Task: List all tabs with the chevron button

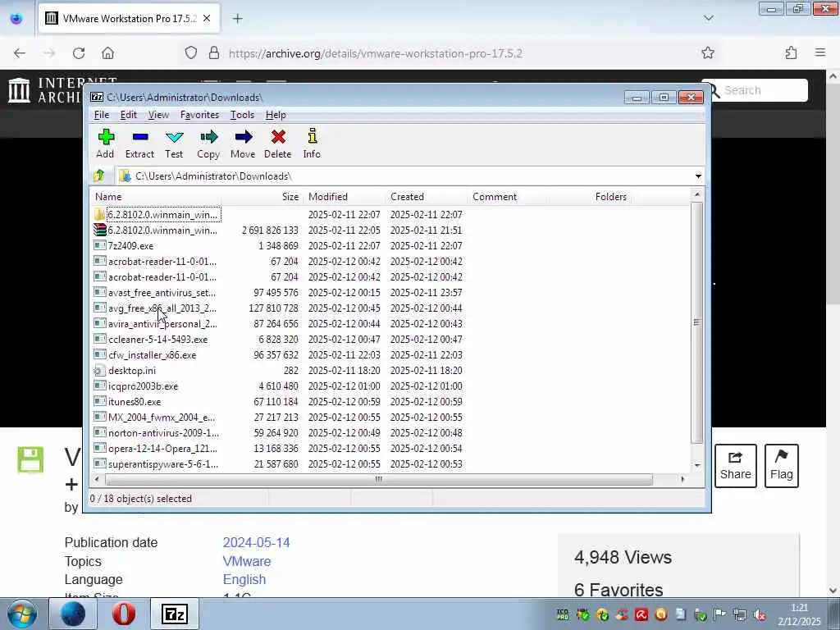Action: coord(708,18)
